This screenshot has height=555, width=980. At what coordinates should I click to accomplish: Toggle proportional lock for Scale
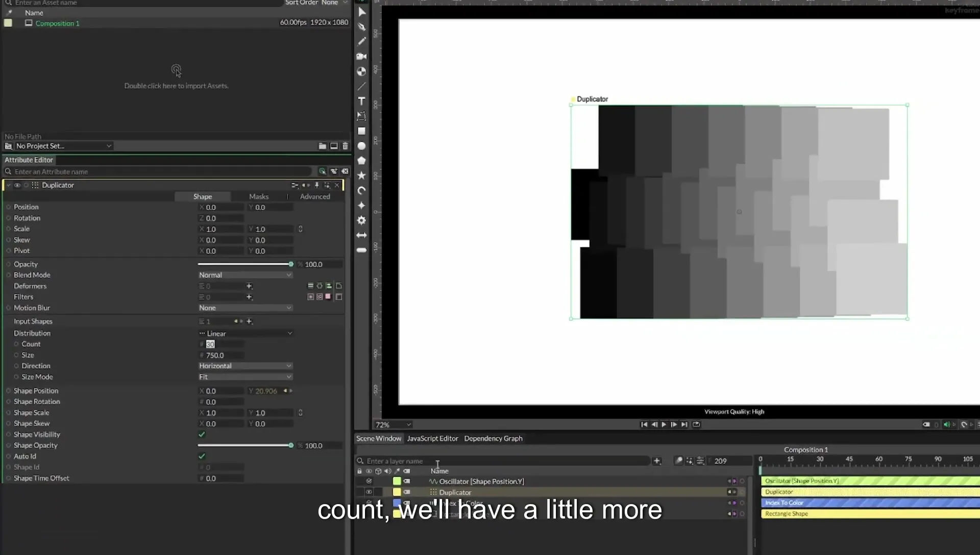[x=300, y=229]
